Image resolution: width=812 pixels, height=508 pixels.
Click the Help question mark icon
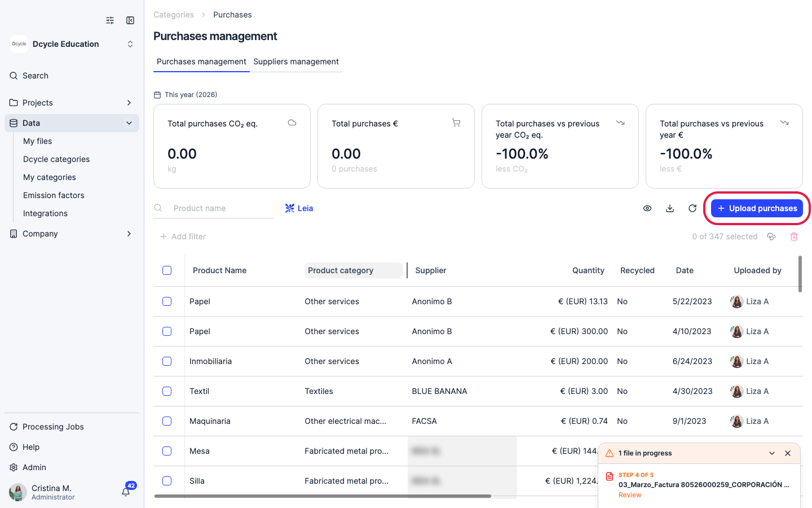(14, 447)
